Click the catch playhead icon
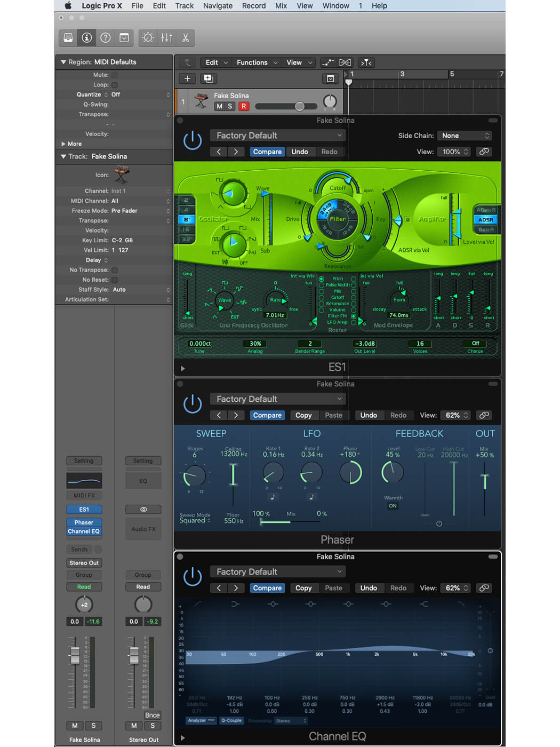Image resolution: width=560 pixels, height=747 pixels. 366,62
